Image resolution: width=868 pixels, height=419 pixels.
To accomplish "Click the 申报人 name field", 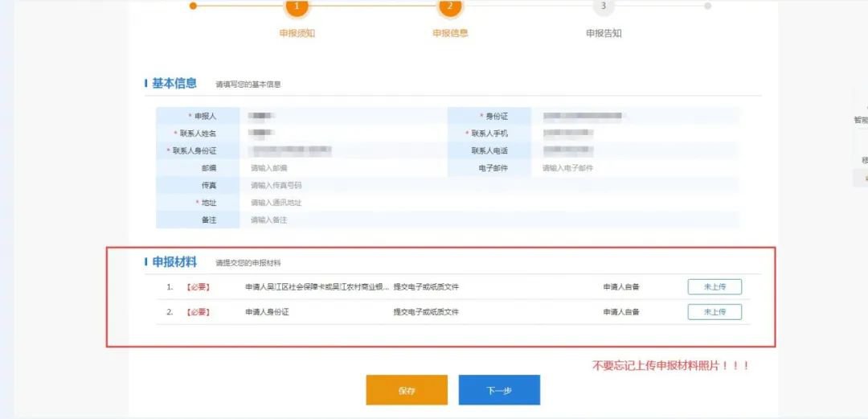I will (x=343, y=116).
